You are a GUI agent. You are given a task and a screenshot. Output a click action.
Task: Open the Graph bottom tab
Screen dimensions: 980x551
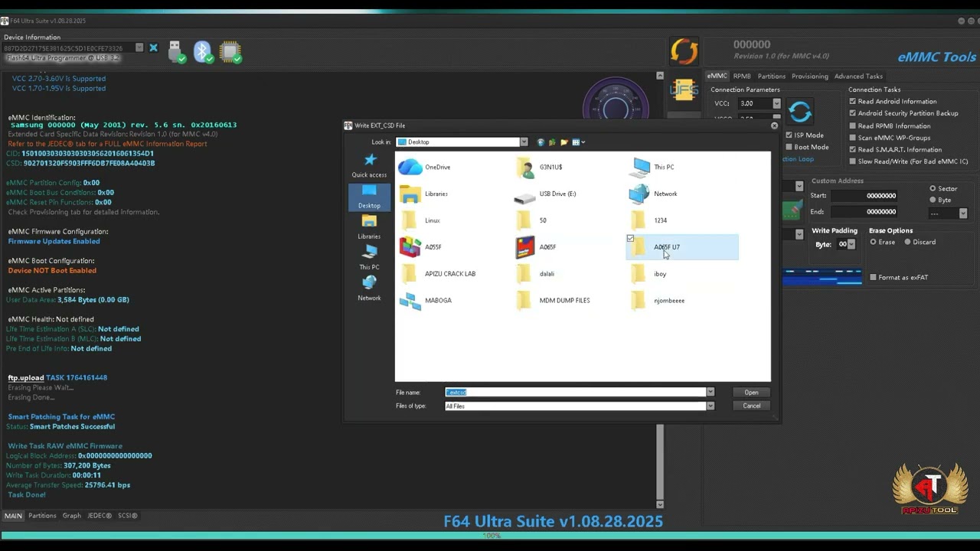(71, 515)
